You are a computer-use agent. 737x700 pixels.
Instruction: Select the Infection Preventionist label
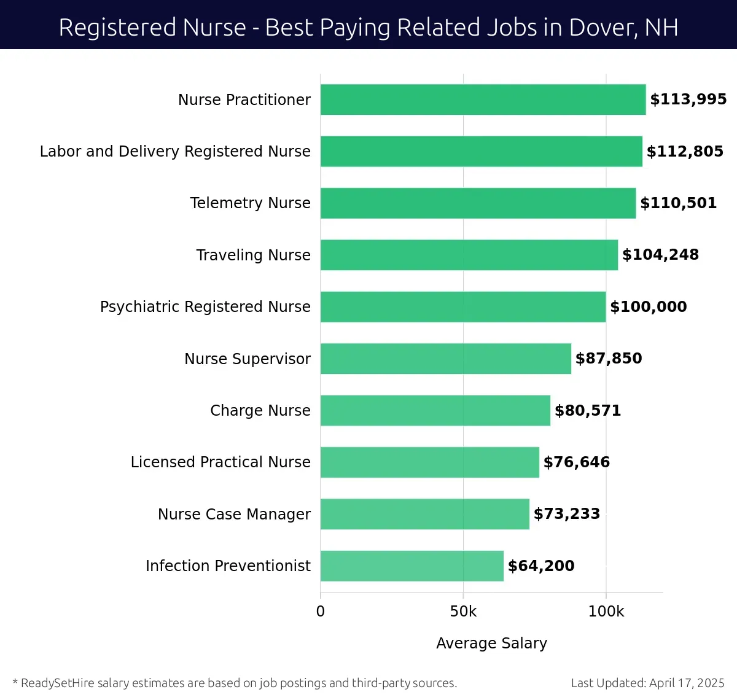pyautogui.click(x=228, y=566)
